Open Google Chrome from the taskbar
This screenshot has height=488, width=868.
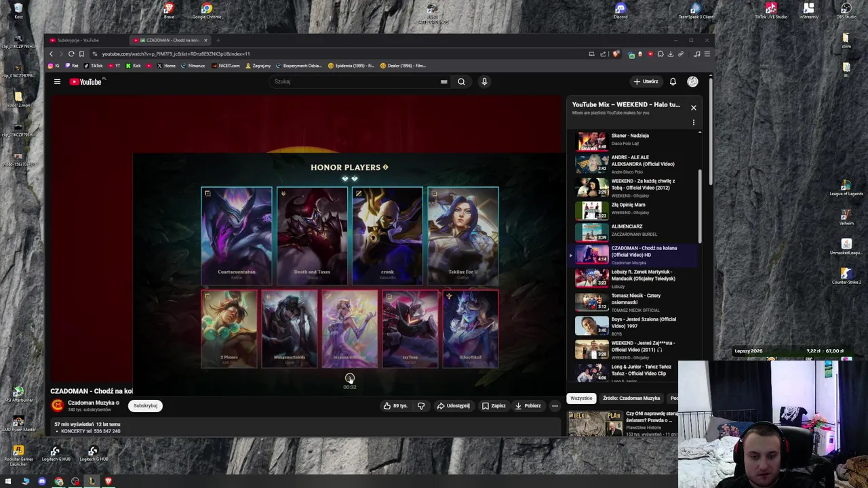click(x=59, y=482)
